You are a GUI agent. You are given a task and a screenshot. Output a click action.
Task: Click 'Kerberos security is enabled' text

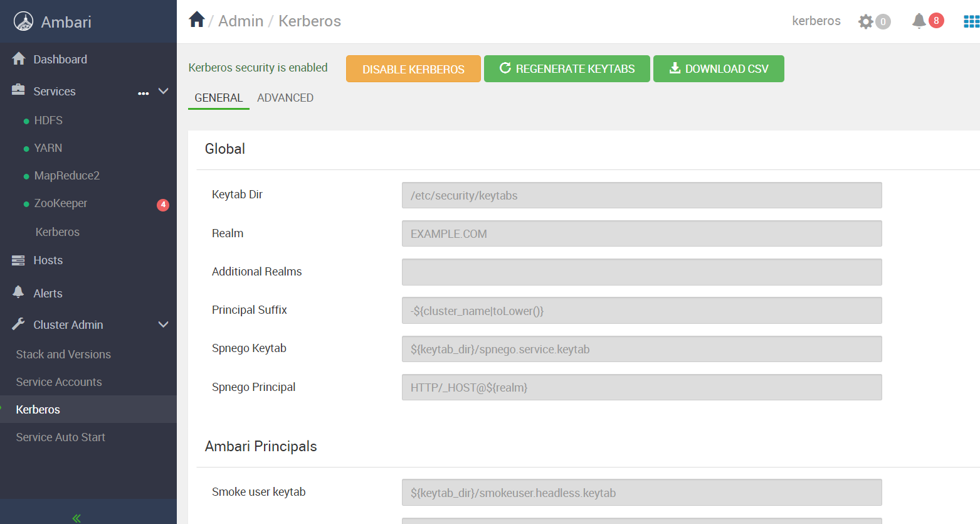point(258,68)
